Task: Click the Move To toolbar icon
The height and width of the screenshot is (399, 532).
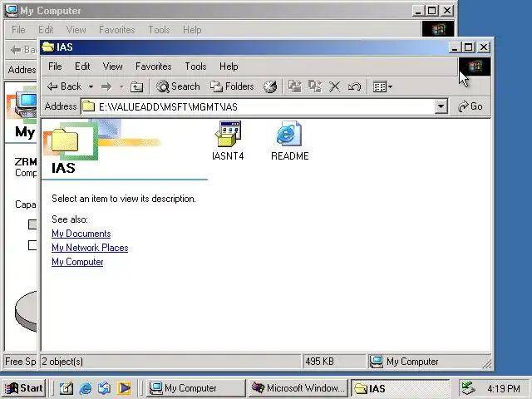Action: tap(295, 86)
